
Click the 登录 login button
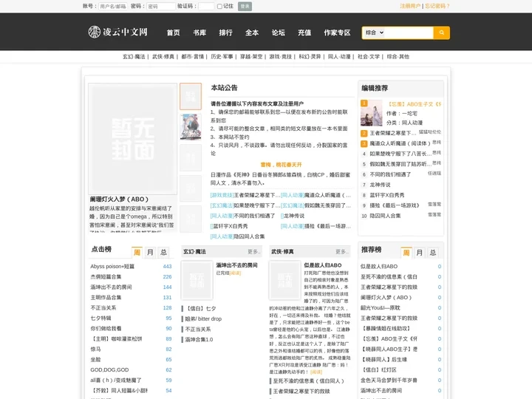[x=245, y=6]
